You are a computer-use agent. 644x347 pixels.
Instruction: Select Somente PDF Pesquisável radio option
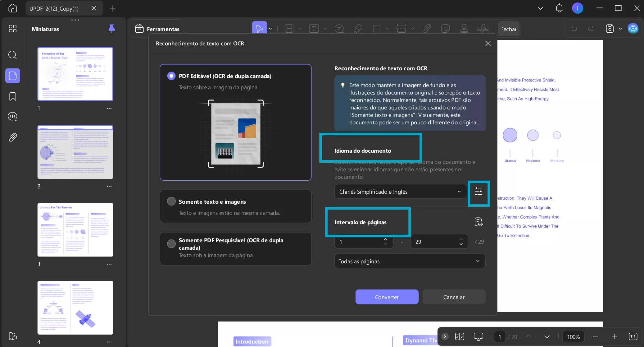171,244
